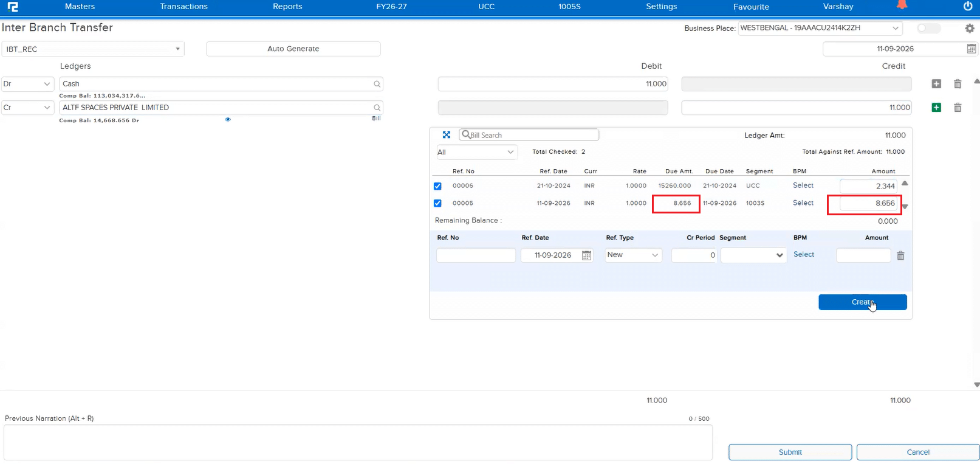
Task: Open the Favourite menu
Action: click(x=751, y=7)
